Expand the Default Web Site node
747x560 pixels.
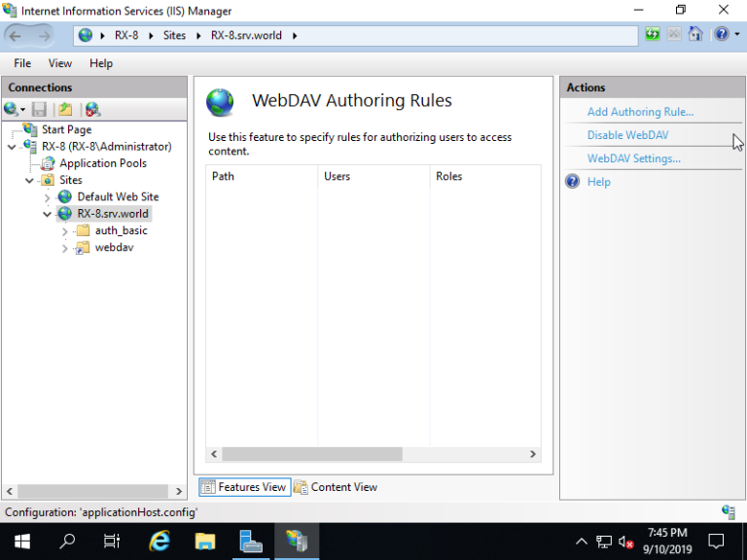pyautogui.click(x=47, y=197)
